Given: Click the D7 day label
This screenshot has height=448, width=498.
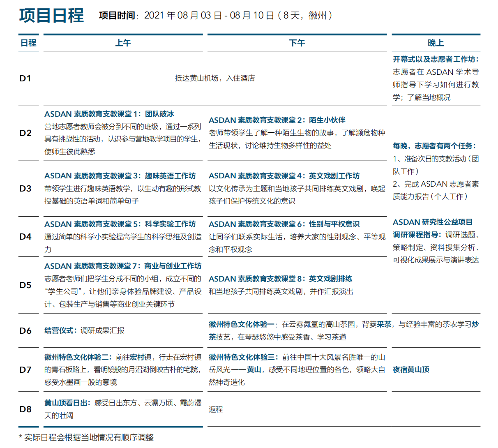Looking at the screenshot, I should pos(25,369).
